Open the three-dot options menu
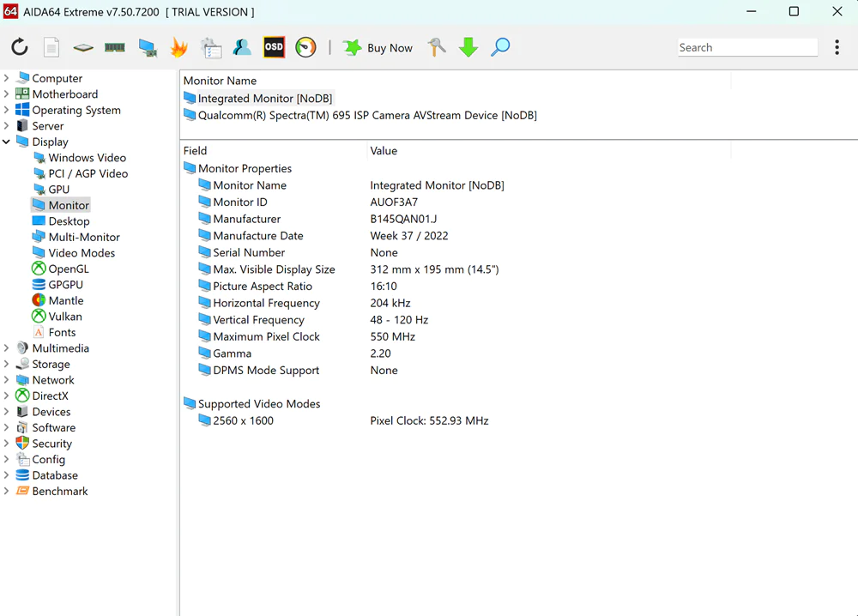 pyautogui.click(x=837, y=47)
